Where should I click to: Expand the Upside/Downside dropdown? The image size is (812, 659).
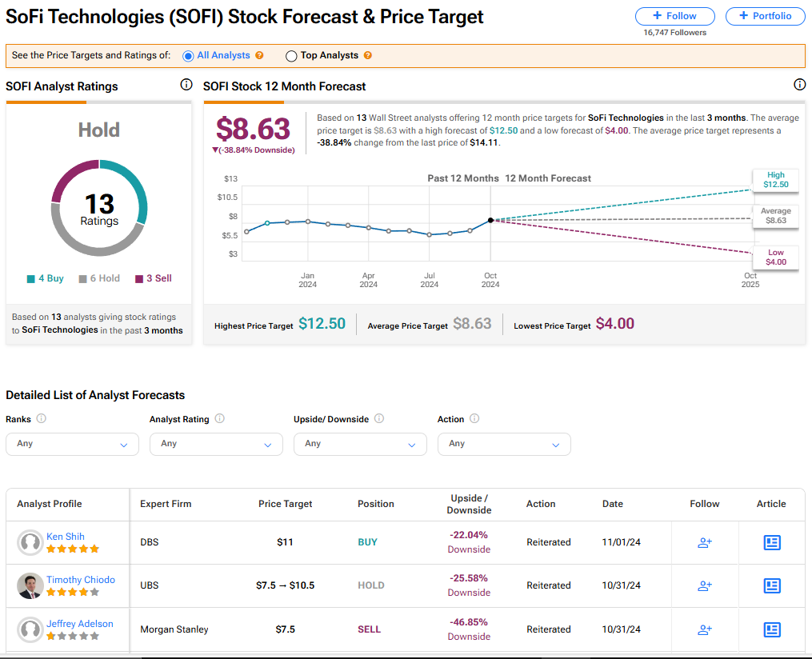[360, 444]
